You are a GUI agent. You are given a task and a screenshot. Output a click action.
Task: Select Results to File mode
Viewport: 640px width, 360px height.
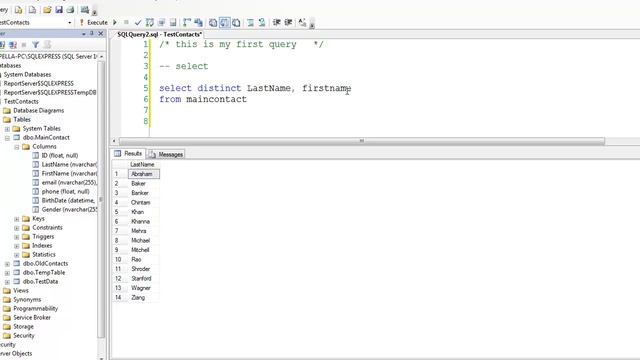[236, 22]
